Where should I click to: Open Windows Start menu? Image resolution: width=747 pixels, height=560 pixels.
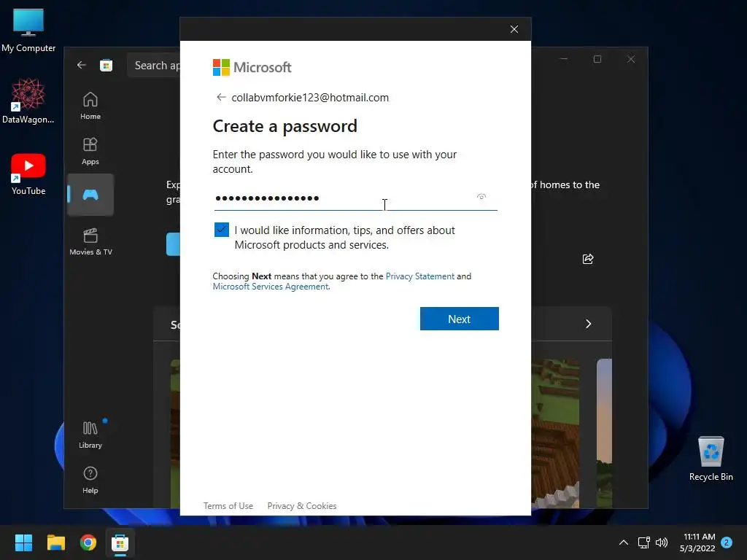click(x=23, y=542)
